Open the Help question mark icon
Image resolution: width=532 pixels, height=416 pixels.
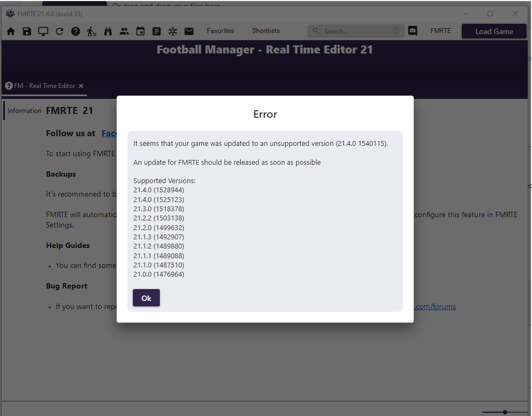pos(76,31)
